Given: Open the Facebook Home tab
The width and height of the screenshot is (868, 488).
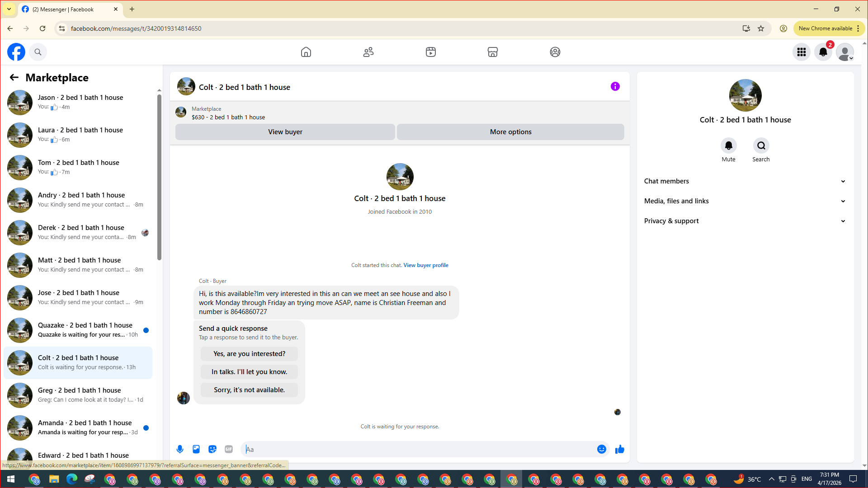Looking at the screenshot, I should 306,52.
